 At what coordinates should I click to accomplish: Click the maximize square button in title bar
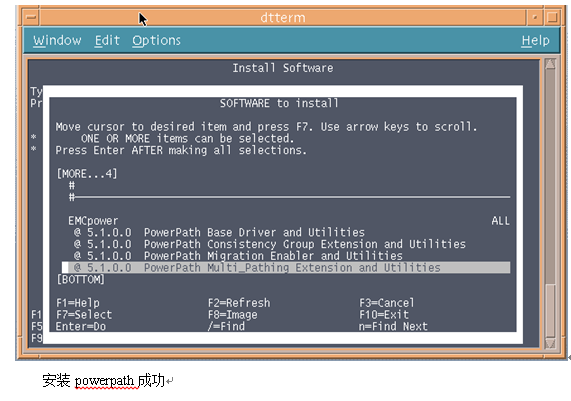pos(552,17)
